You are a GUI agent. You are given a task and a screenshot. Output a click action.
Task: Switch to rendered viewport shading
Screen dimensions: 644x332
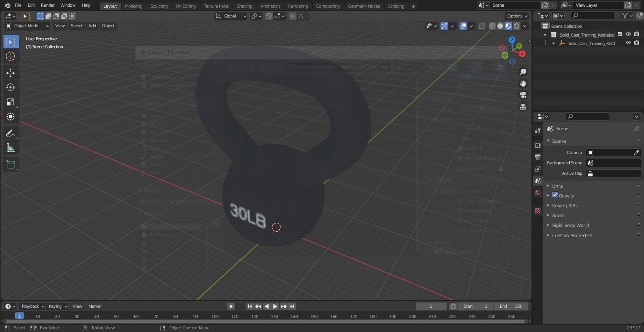tap(517, 26)
